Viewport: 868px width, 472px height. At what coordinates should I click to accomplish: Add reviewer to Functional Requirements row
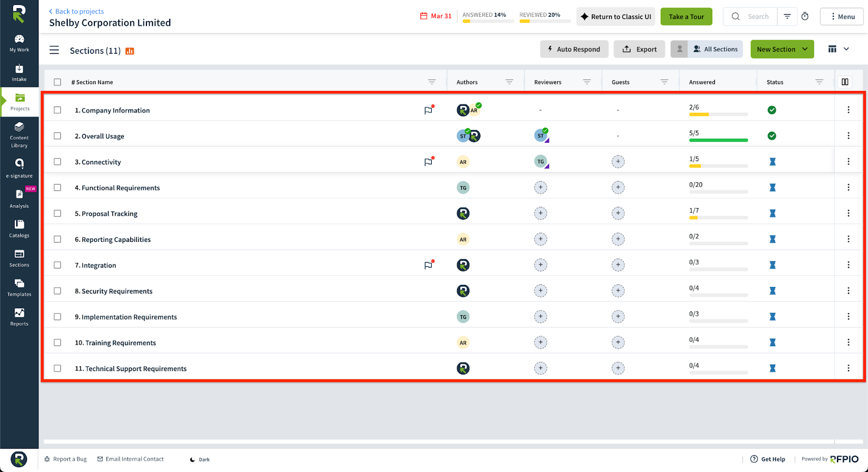540,187
